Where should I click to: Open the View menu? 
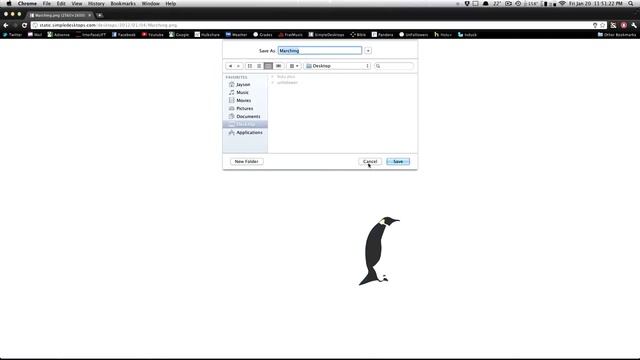tap(77, 4)
